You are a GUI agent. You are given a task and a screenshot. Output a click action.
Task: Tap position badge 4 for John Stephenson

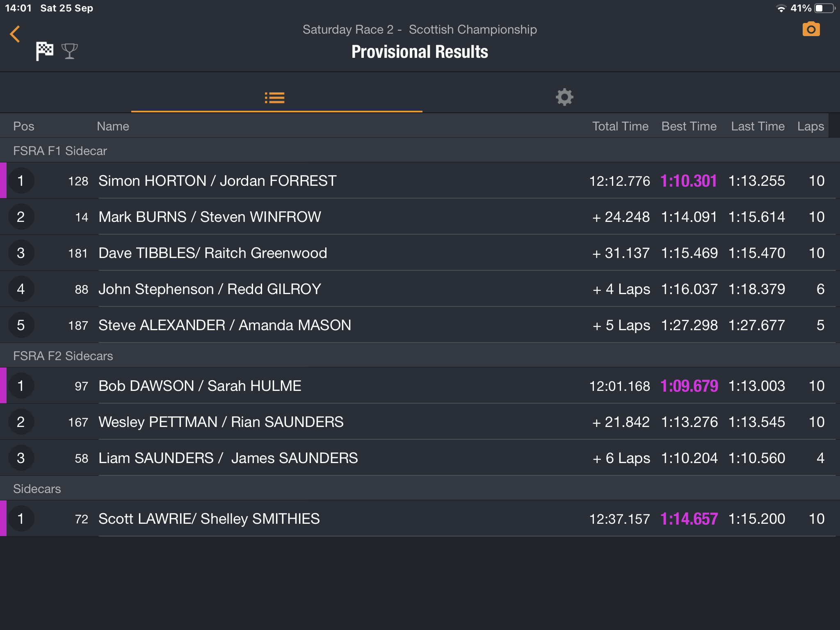[x=21, y=289]
